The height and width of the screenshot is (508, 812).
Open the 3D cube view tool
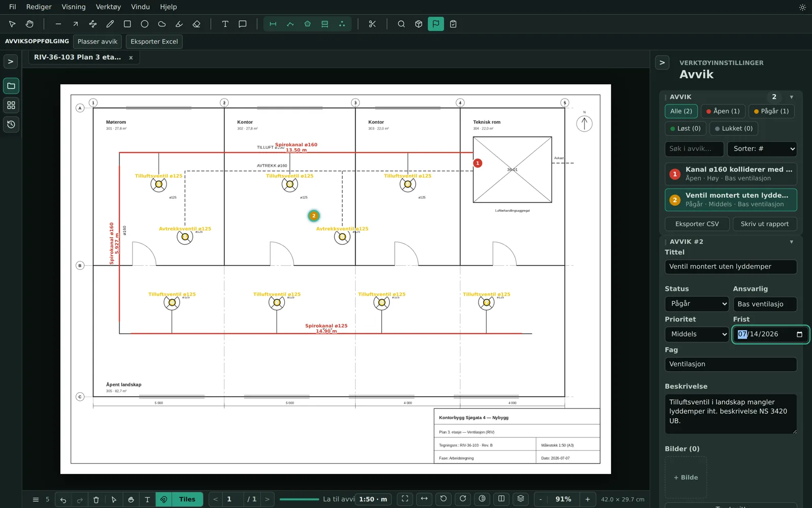[419, 24]
